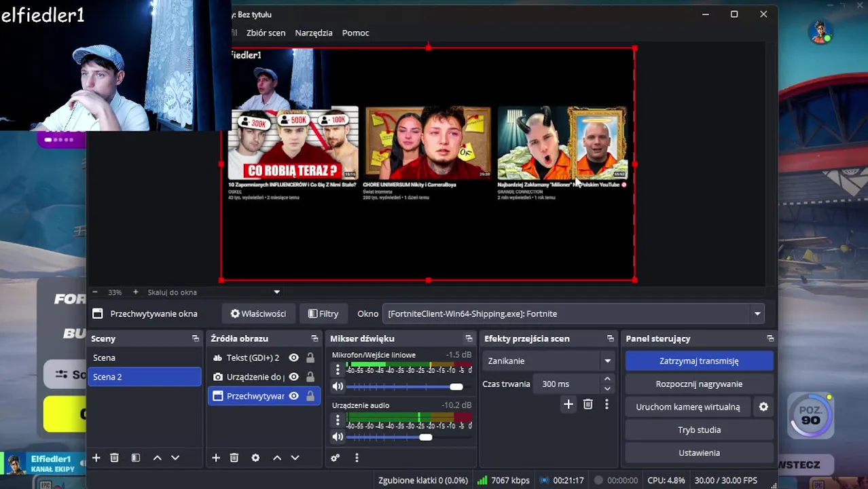
Task: Remove the selected source with the trash icon
Action: point(234,458)
